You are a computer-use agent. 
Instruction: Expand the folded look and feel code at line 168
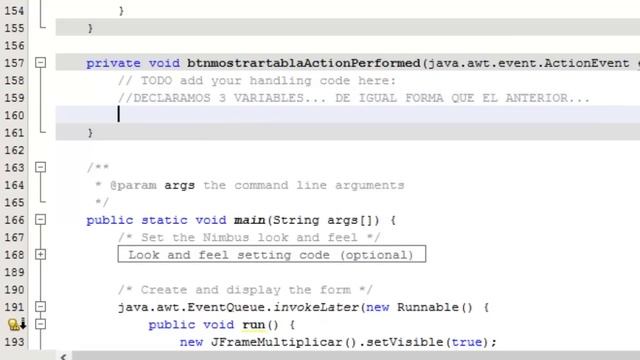coord(40,254)
